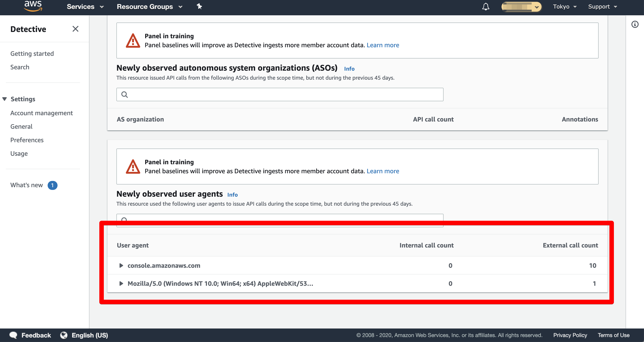Expand the Mozilla/5.0 user agent row
Image resolution: width=644 pixels, height=342 pixels.
121,283
